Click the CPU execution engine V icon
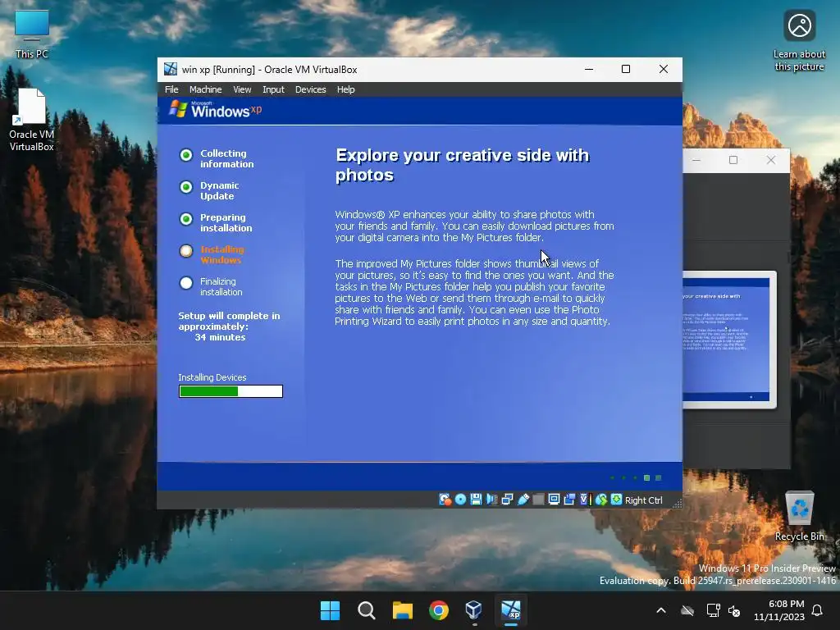This screenshot has height=630, width=840. (x=584, y=500)
